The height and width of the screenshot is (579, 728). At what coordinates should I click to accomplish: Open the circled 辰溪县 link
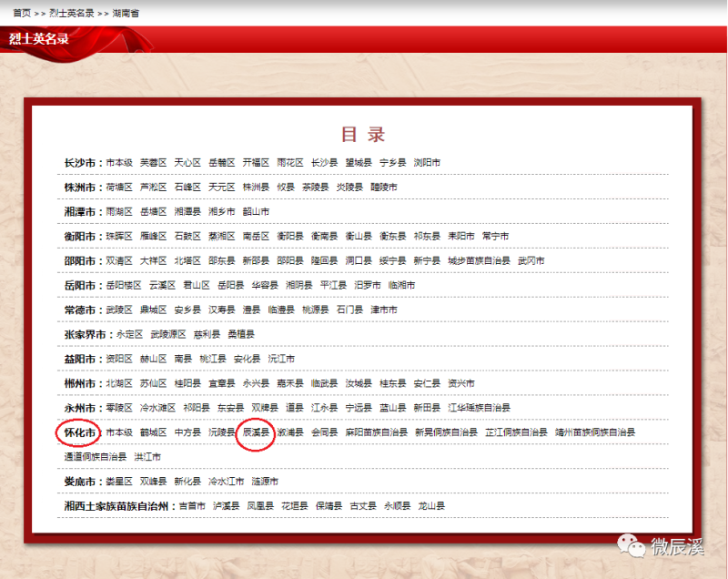coord(256,432)
